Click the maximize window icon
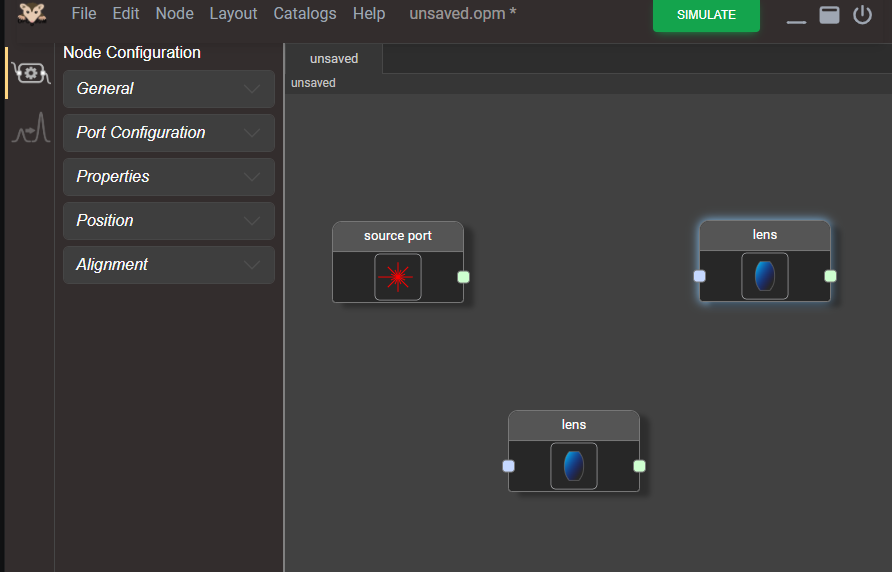 (829, 15)
